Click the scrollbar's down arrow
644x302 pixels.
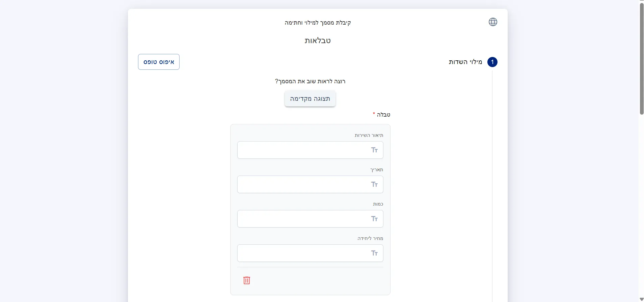[642, 299]
